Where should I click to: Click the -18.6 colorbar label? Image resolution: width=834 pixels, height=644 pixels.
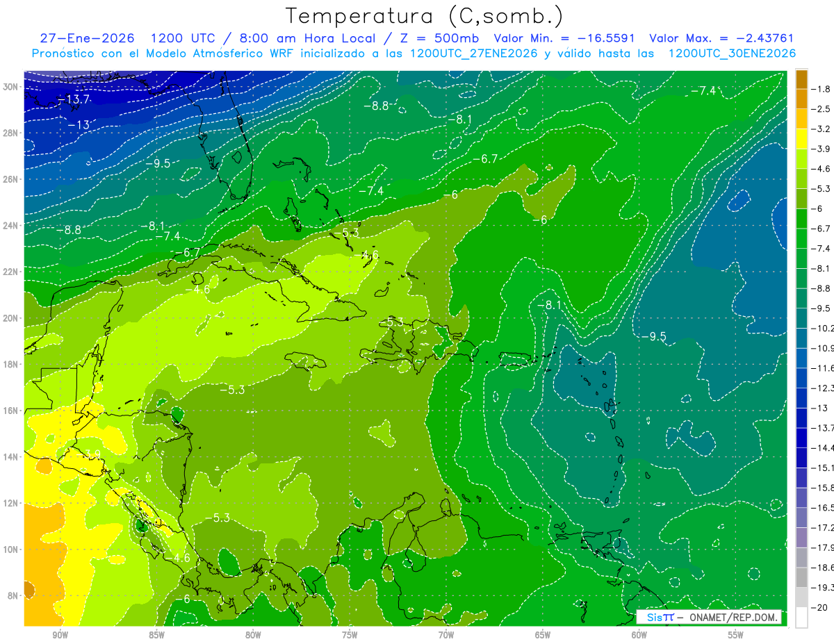(823, 568)
